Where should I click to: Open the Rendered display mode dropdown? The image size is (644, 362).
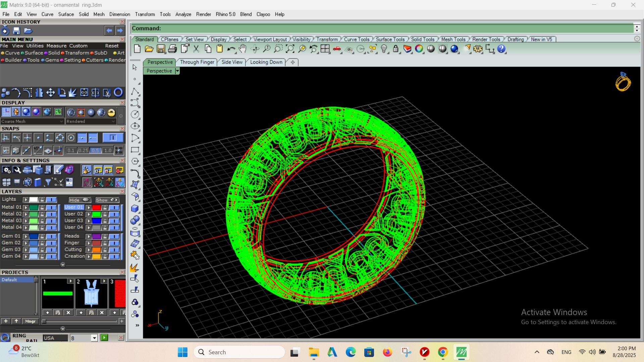tap(91, 121)
